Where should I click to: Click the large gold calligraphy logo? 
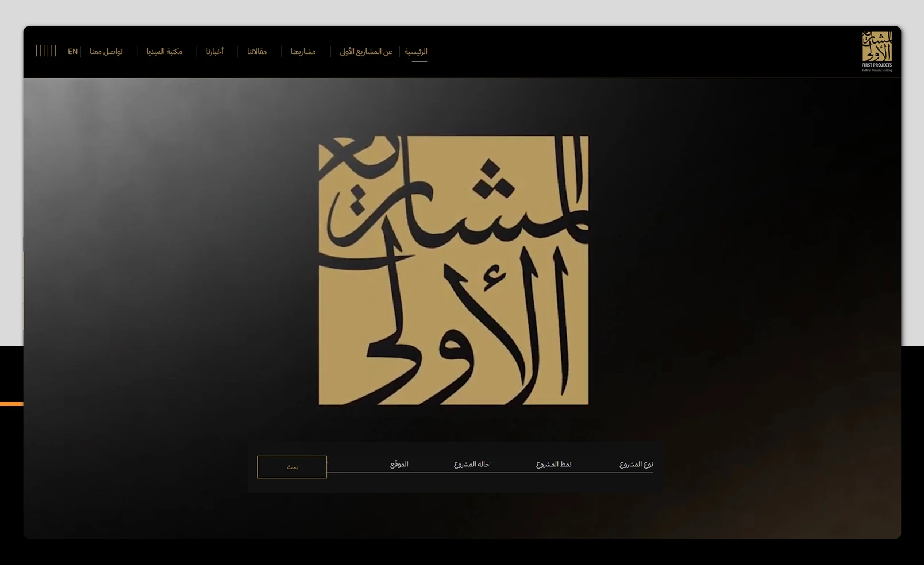click(453, 270)
